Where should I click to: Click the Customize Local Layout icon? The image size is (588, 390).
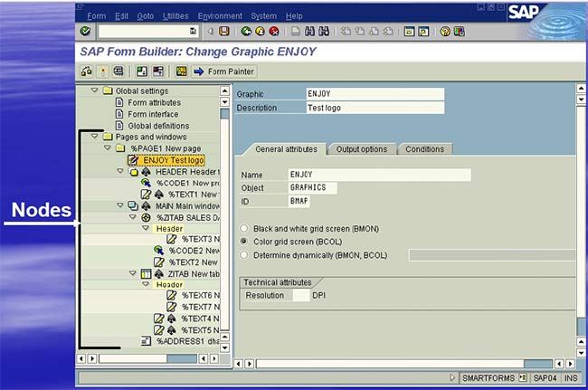459,32
